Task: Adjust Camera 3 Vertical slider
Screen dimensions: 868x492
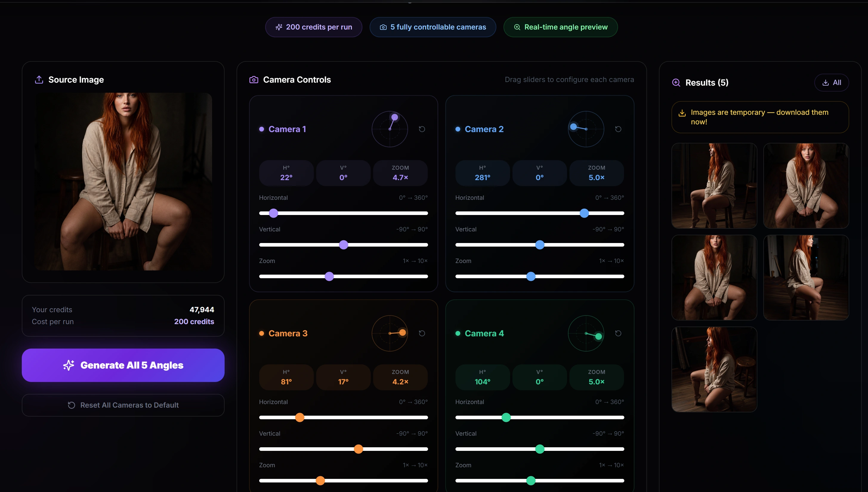Action: [343, 449]
